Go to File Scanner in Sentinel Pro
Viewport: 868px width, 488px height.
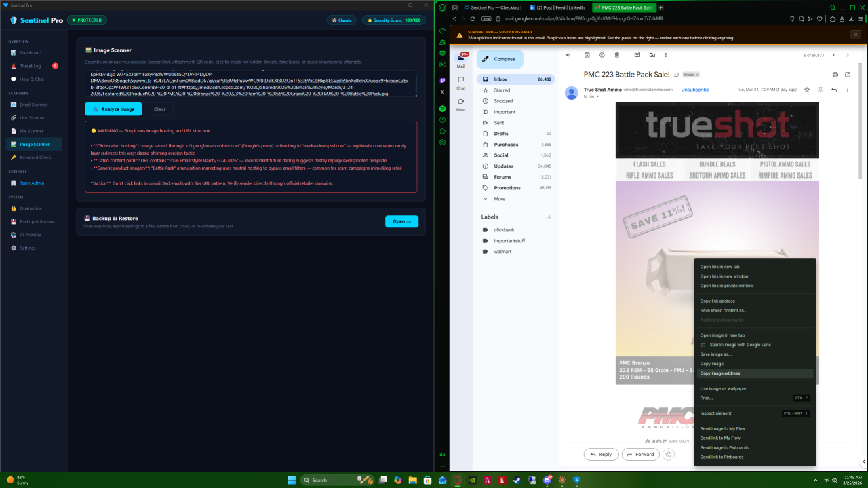34,131
